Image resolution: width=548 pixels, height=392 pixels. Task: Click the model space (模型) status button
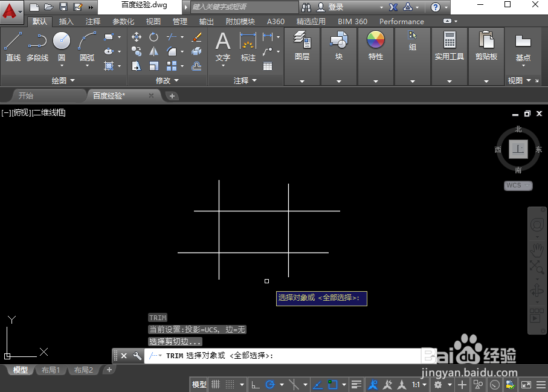tap(199, 385)
